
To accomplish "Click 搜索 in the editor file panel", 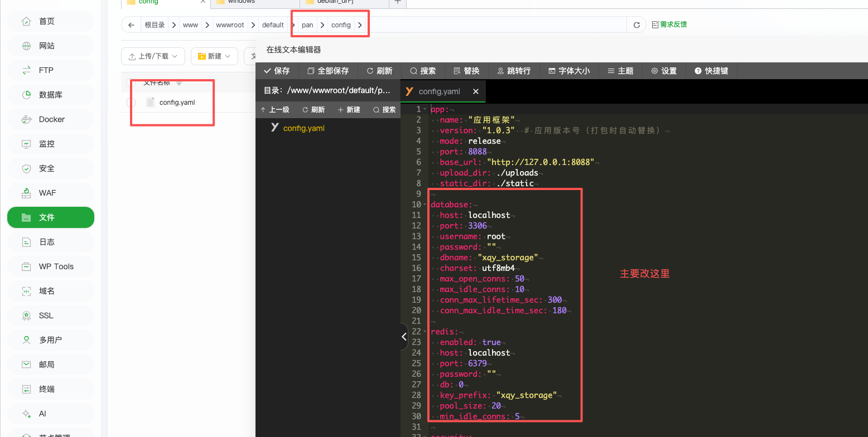I will point(384,110).
